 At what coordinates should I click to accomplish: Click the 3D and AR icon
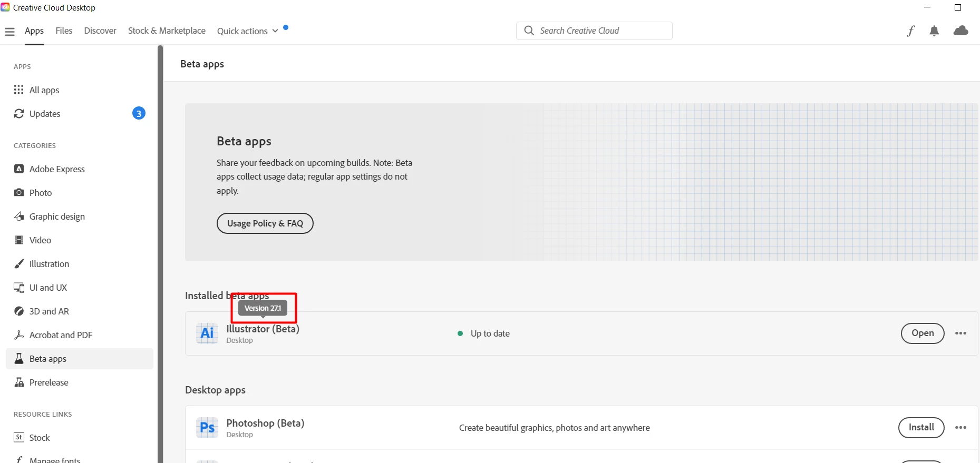(19, 311)
